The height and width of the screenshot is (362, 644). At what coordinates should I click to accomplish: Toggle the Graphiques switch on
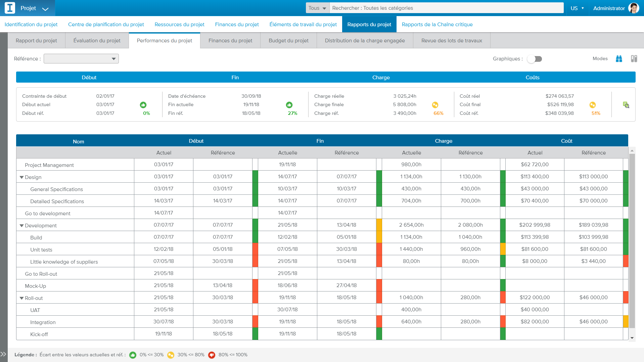click(534, 59)
